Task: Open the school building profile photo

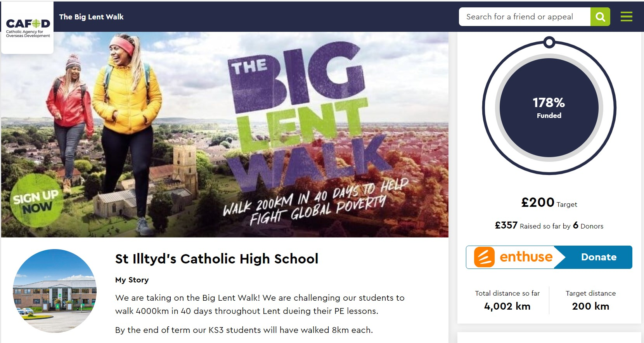Action: coord(55,291)
